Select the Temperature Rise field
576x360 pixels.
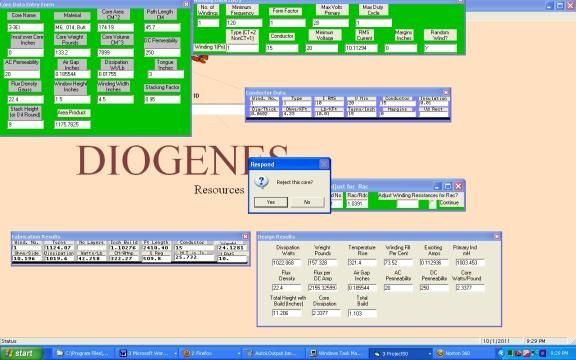[x=362, y=263]
